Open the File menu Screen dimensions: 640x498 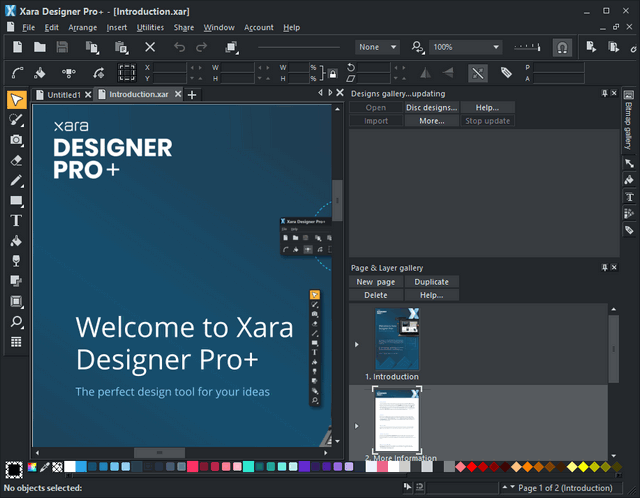(28, 27)
